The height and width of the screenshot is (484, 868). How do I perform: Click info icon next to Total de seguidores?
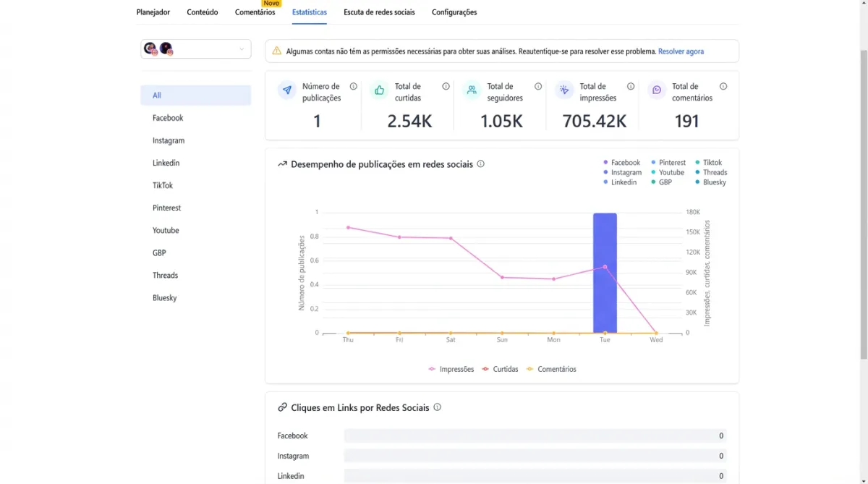(x=538, y=86)
